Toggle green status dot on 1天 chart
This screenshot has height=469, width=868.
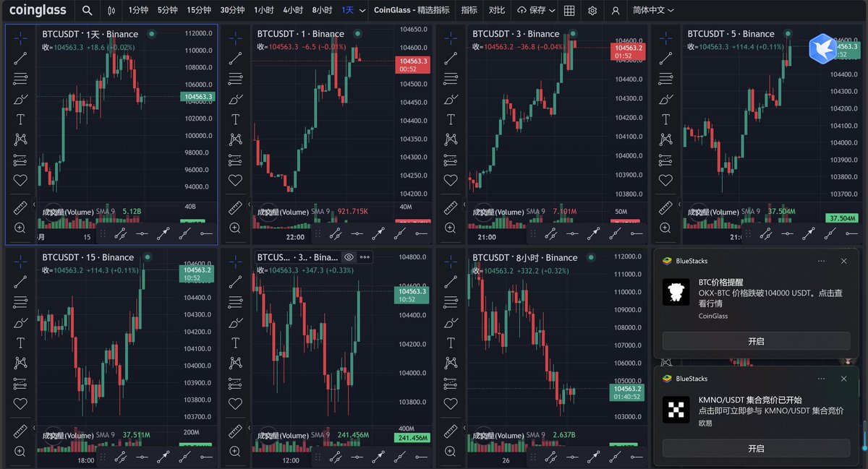pos(151,34)
